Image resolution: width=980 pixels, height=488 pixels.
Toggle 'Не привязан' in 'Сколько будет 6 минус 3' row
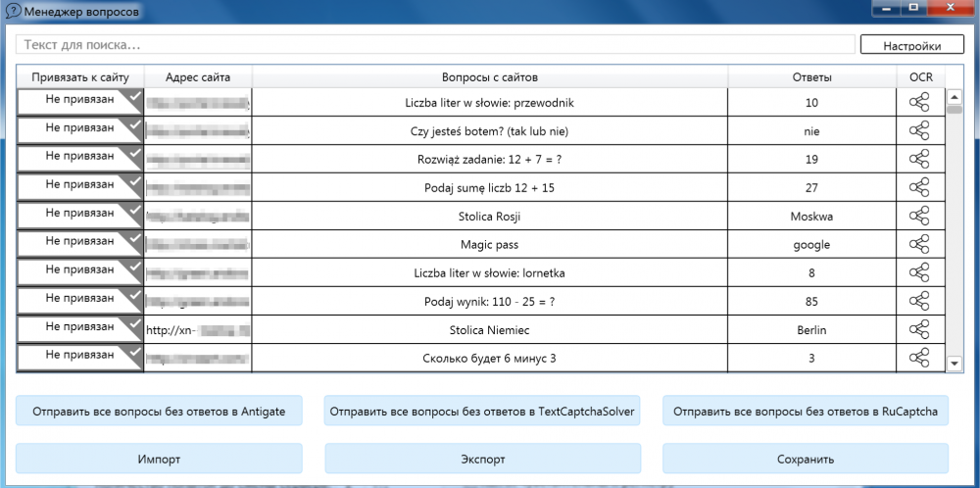(x=80, y=357)
